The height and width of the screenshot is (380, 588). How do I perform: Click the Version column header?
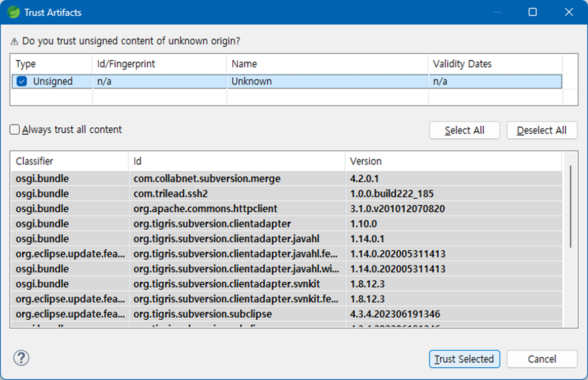pos(453,161)
